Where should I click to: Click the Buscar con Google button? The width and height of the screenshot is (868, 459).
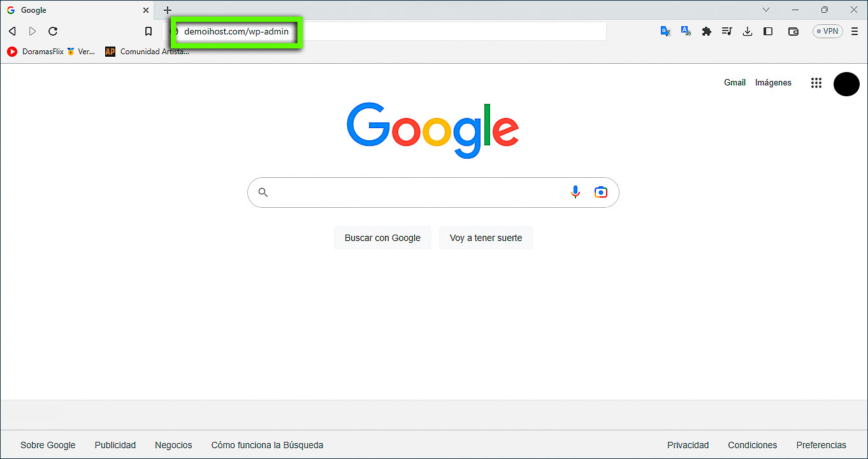coord(382,237)
